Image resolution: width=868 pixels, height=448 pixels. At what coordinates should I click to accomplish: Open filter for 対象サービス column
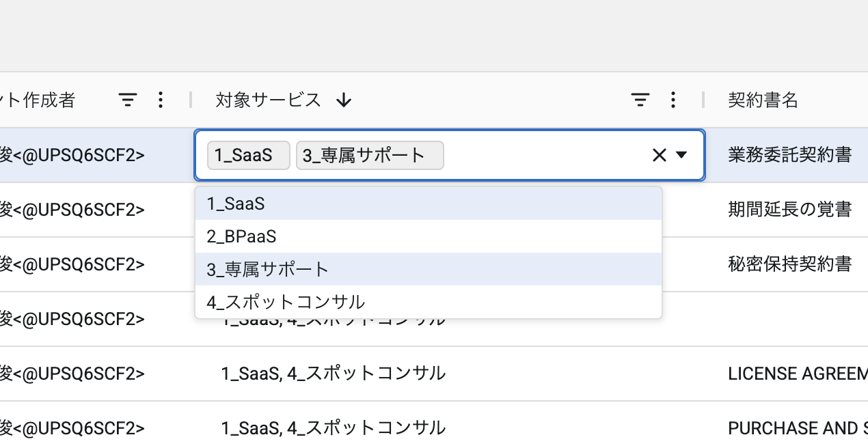click(640, 100)
